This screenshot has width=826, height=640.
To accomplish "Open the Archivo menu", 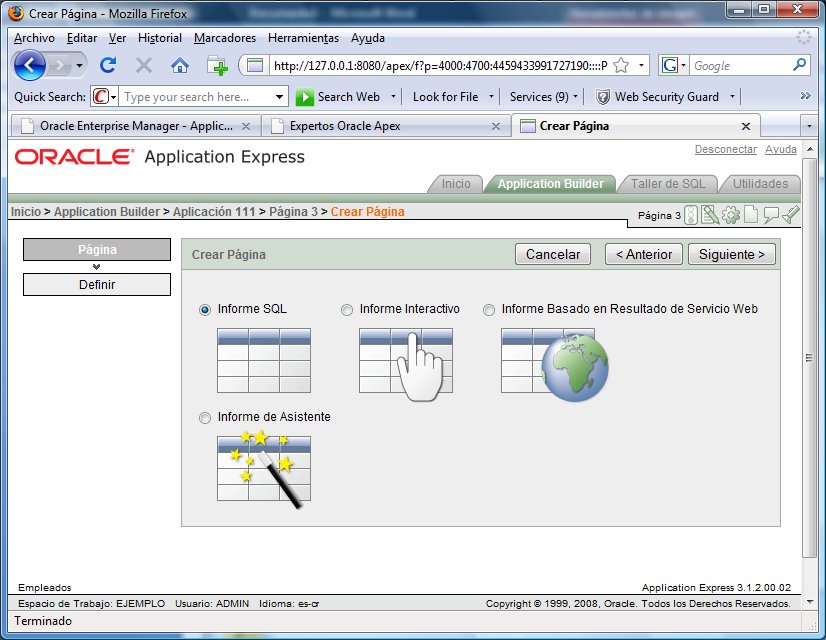I will [34, 38].
